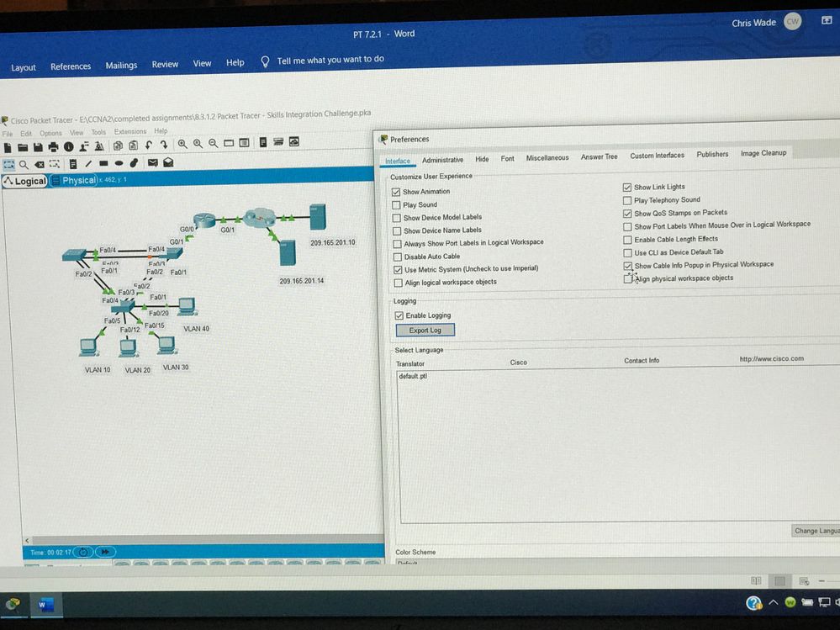Check Show Device Name Labels
The image size is (840, 630).
pyautogui.click(x=397, y=231)
